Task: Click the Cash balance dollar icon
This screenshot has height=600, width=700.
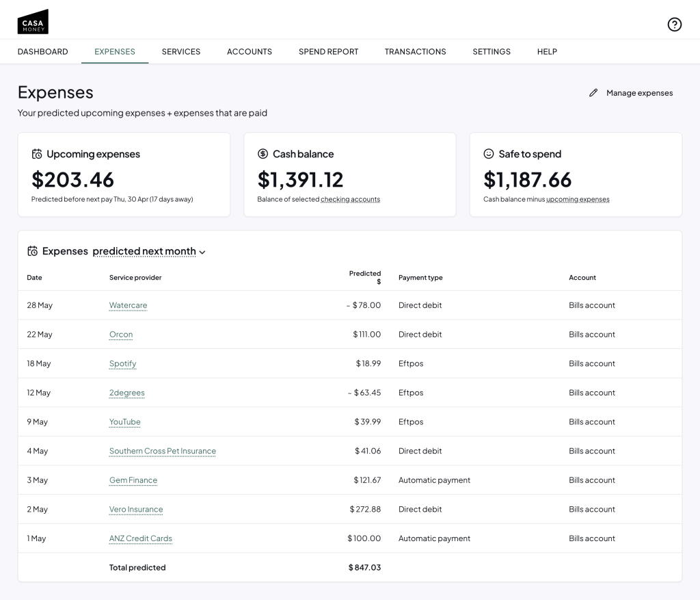Action: [262, 154]
